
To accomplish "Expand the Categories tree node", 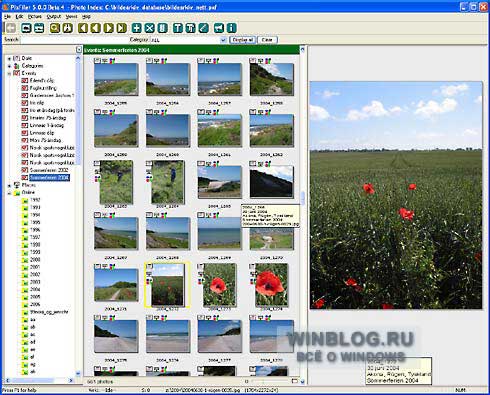I will (9, 66).
